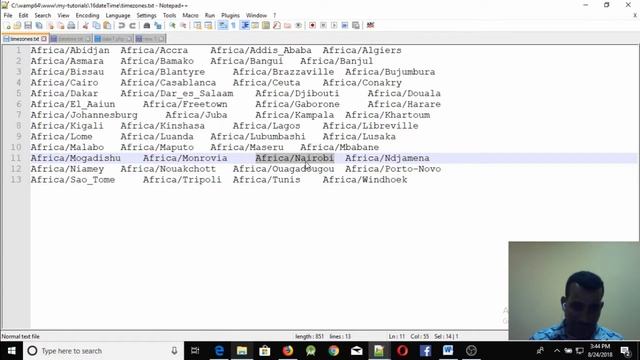
Task: Open the Macro menu
Action: [190, 16]
